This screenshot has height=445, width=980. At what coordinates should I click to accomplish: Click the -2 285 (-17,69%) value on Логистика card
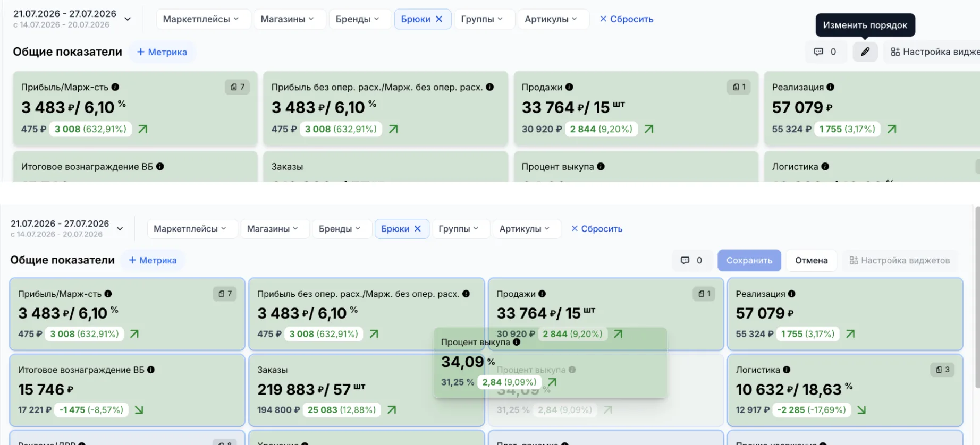812,410
